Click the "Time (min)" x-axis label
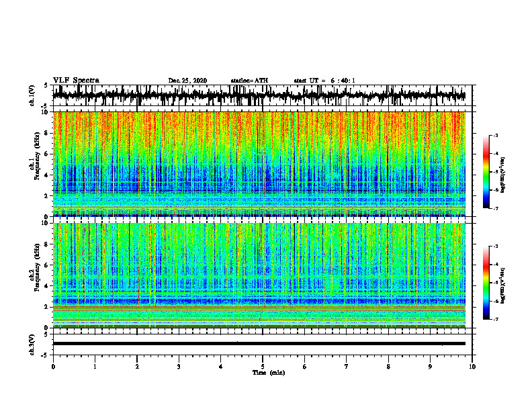Image resolution: width=532 pixels, height=411 pixels. (269, 373)
